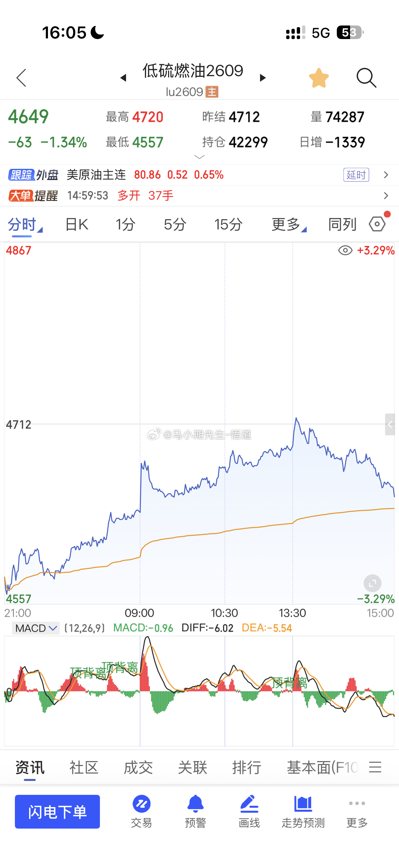399x868 pixels.
Task: Expand the 更多 timeframe dropdown
Action: pyautogui.click(x=289, y=224)
